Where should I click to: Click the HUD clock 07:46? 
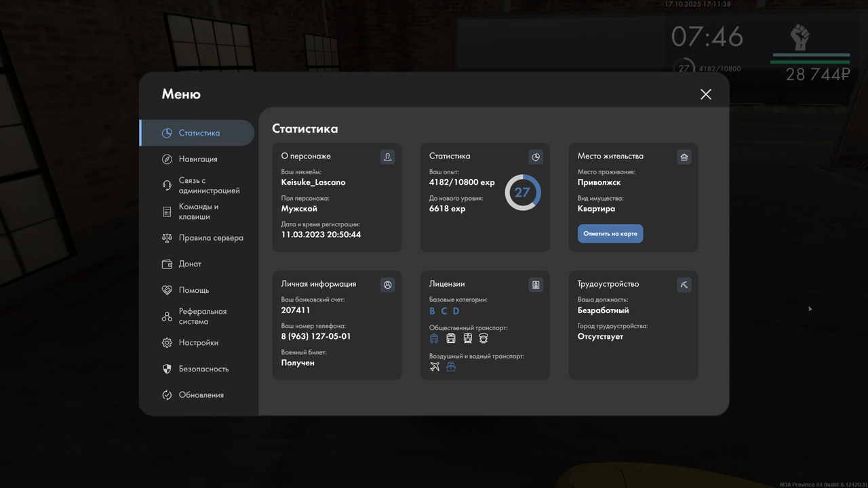pyautogui.click(x=707, y=37)
